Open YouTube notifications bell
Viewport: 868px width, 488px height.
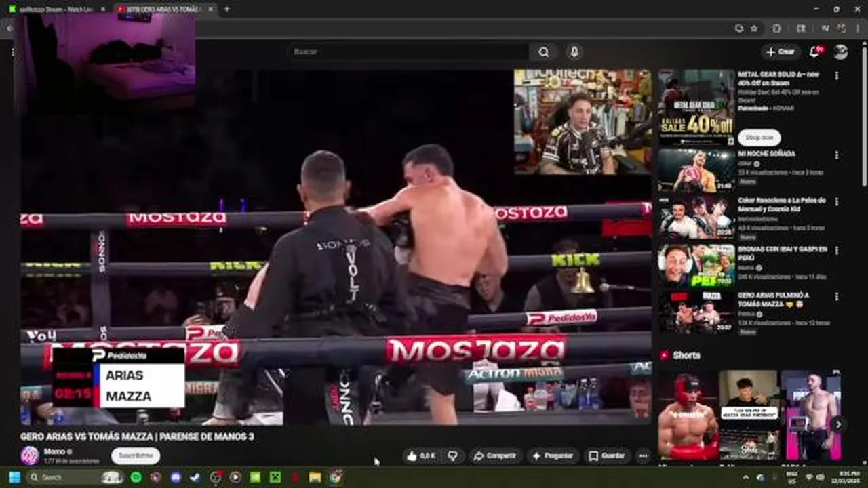815,52
